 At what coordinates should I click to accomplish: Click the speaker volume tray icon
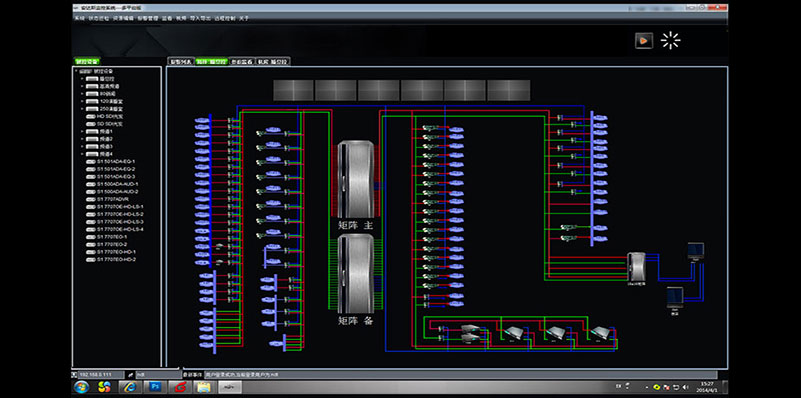pyautogui.click(x=686, y=387)
